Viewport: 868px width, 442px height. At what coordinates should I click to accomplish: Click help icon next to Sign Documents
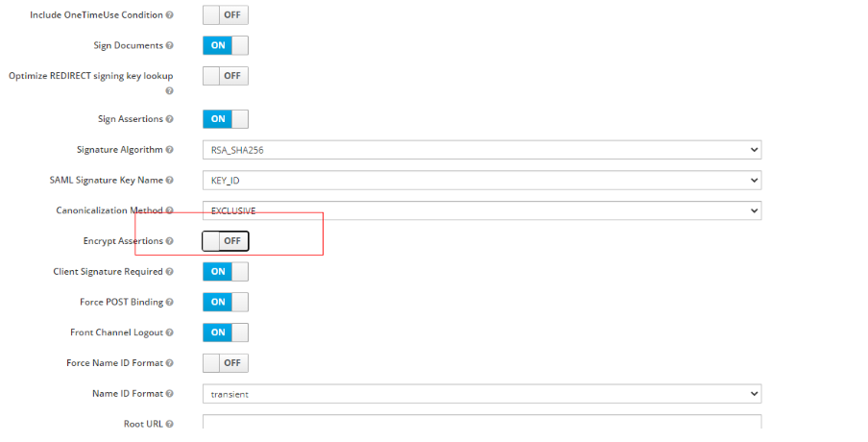pyautogui.click(x=170, y=46)
